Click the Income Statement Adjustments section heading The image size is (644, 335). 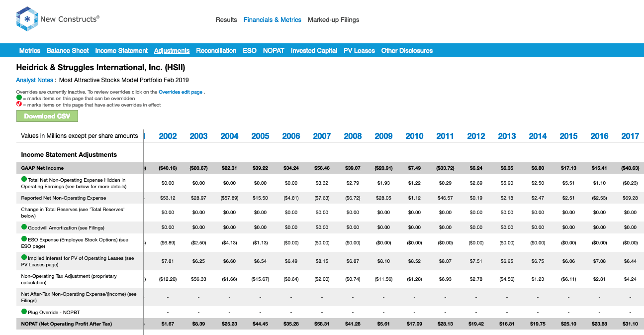tap(69, 155)
